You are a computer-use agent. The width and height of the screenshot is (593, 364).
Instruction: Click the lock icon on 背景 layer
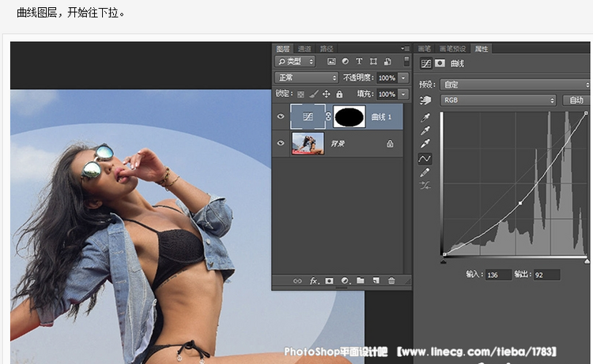(x=390, y=144)
